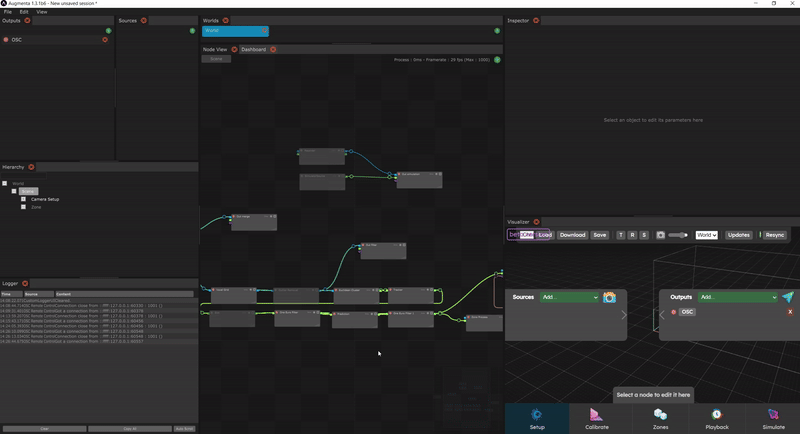The height and width of the screenshot is (434, 800).
Task: Toggle R rotate mode in Visualizer toolbar
Action: [x=632, y=235]
